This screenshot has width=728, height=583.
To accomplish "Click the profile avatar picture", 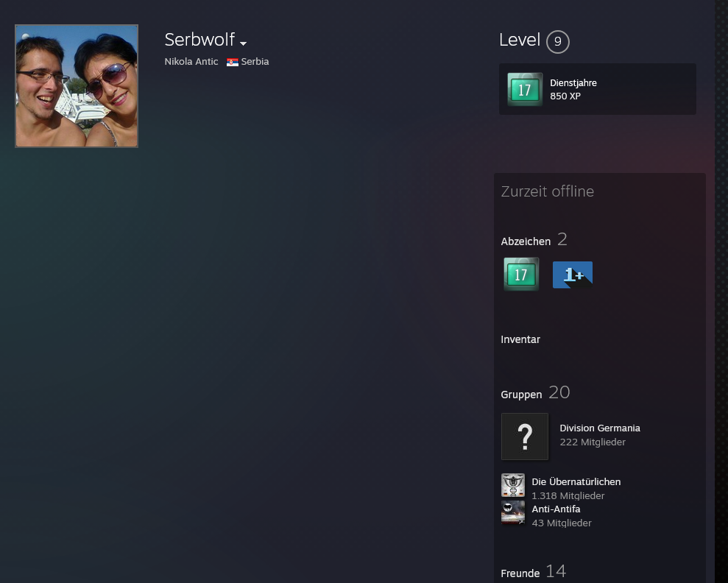I will 77,86.
